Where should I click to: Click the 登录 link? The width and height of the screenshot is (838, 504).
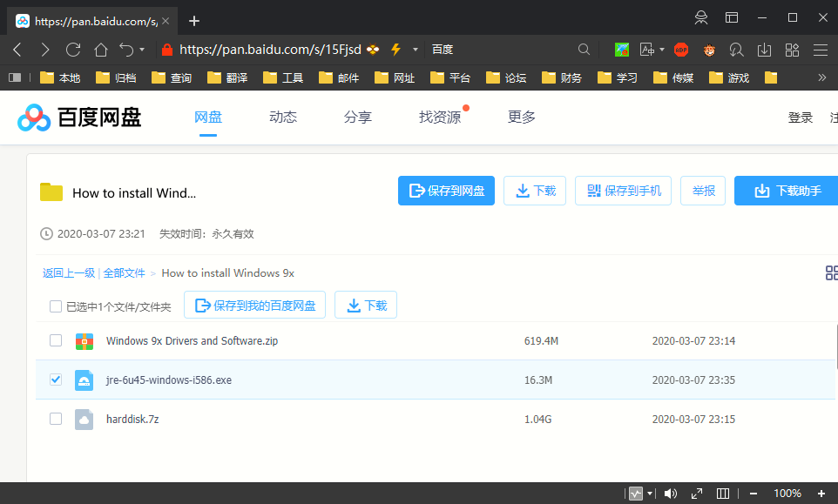[800, 118]
